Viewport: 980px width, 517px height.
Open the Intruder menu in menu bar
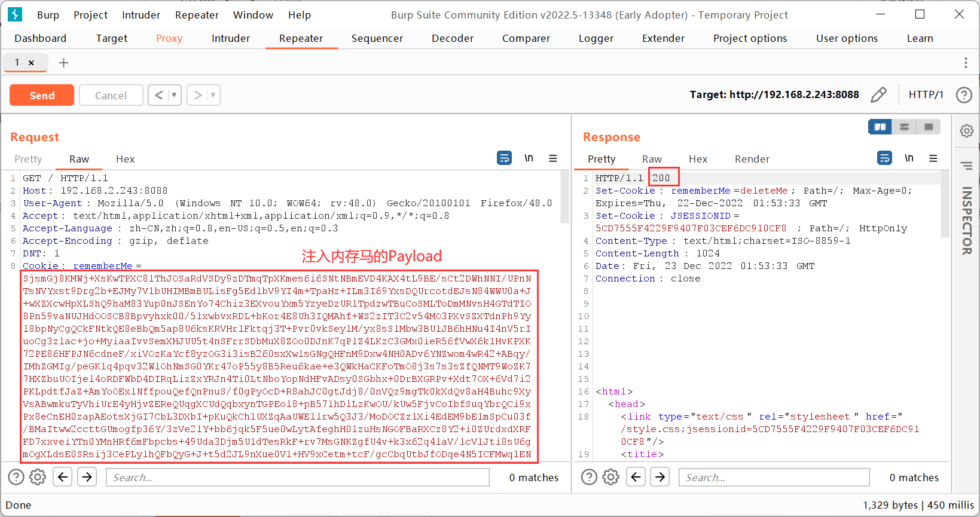click(141, 15)
